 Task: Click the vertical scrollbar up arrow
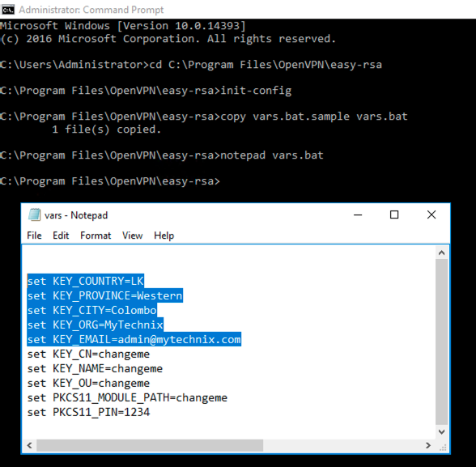coord(442,253)
